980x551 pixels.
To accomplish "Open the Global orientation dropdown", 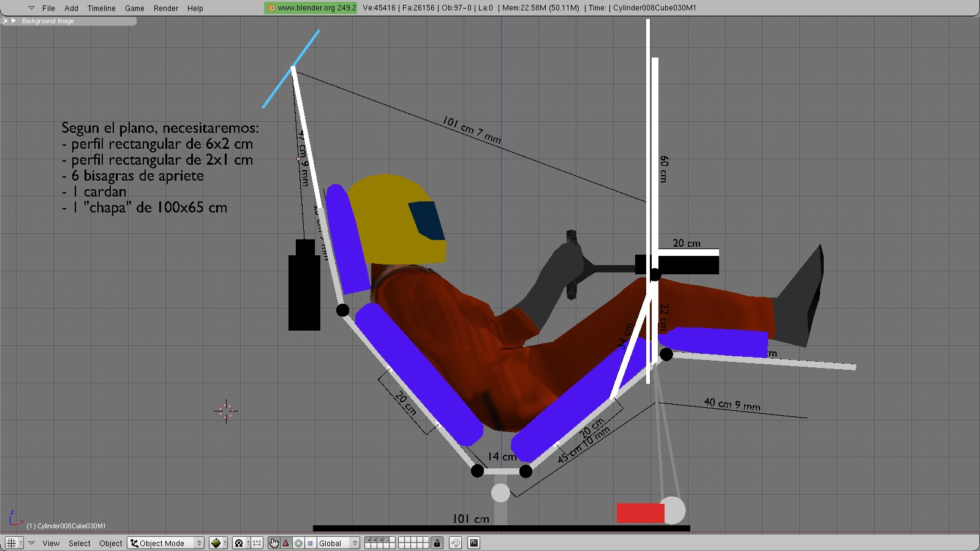I will [x=337, y=543].
